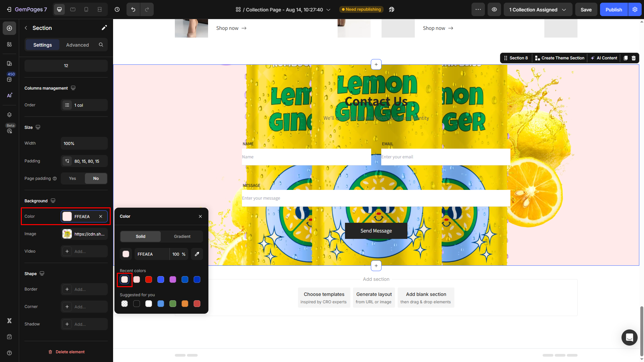The image size is (644, 362).
Task: Expand the Collection Page title dropdown
Action: coord(328,10)
